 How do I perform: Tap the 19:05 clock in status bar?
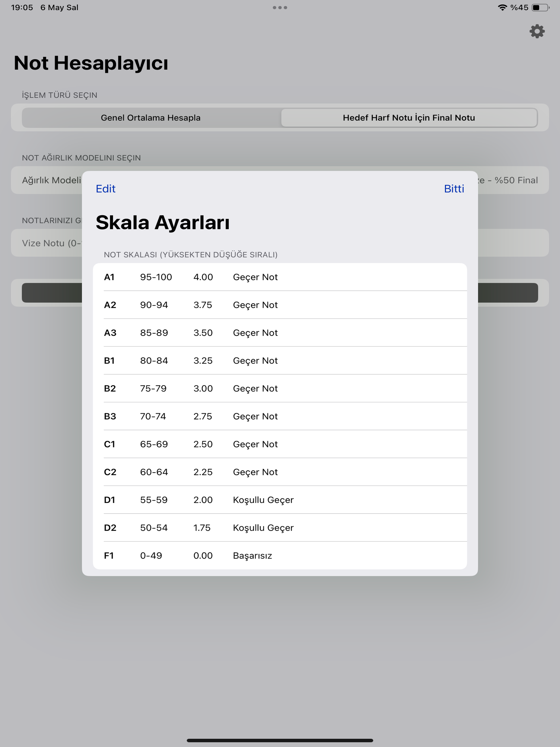22,7
